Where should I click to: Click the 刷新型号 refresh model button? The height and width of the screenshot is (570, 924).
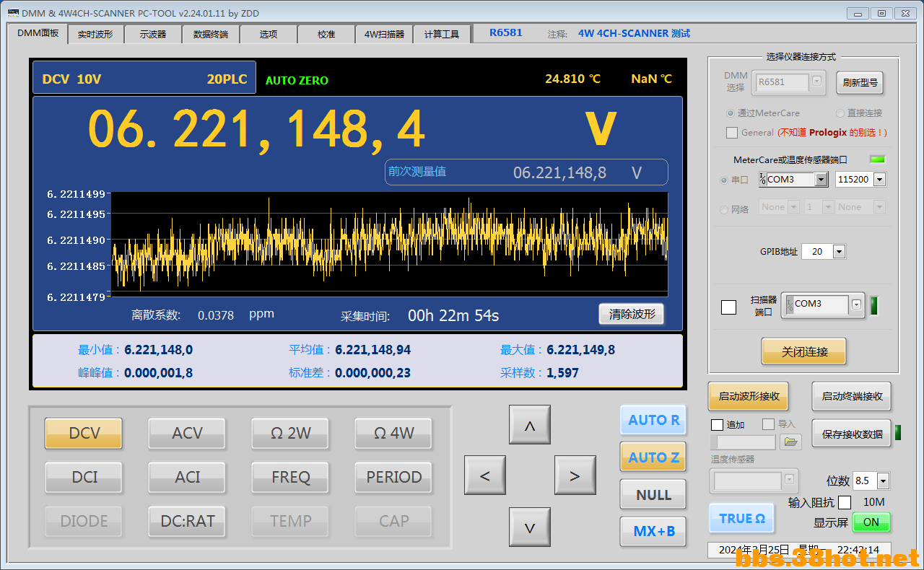click(x=860, y=82)
